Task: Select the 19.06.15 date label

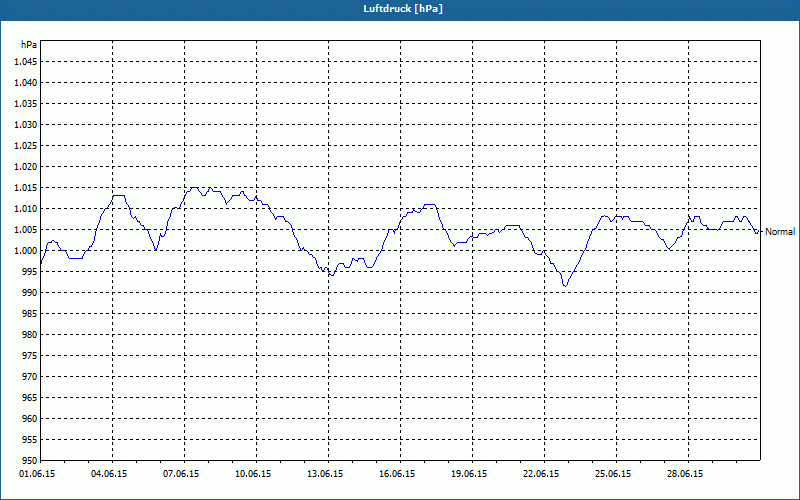Action: pyautogui.click(x=469, y=474)
